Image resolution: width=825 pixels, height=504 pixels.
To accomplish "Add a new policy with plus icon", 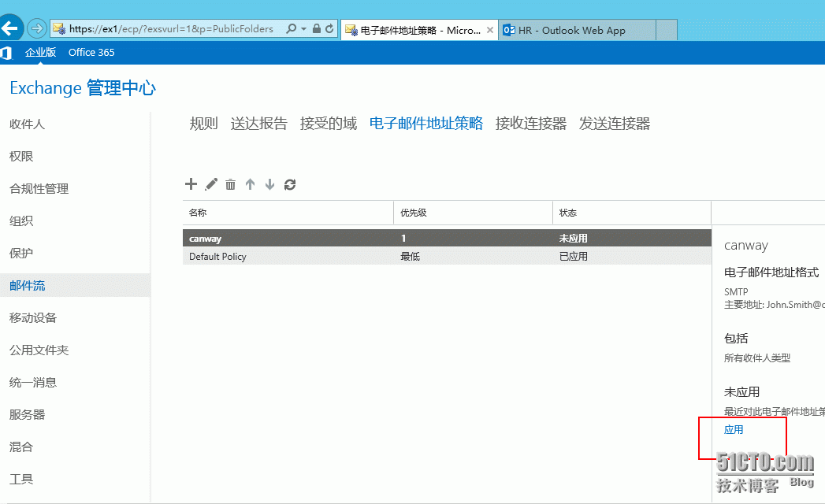I will pyautogui.click(x=191, y=184).
